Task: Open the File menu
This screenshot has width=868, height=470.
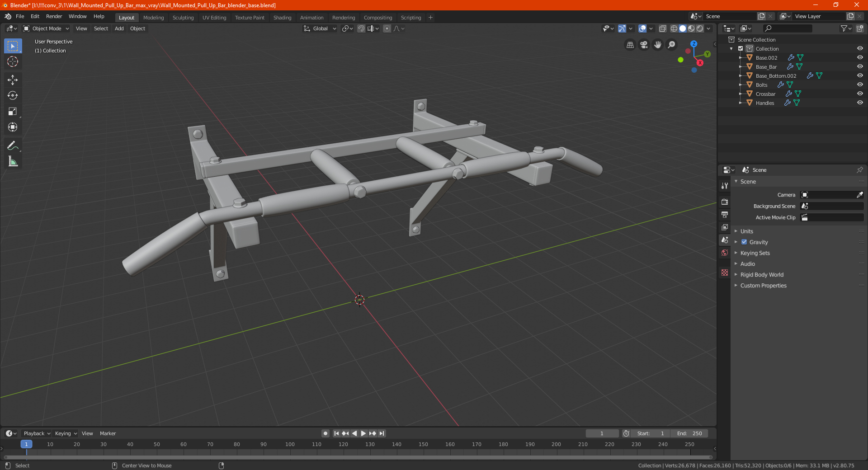Action: pos(20,16)
